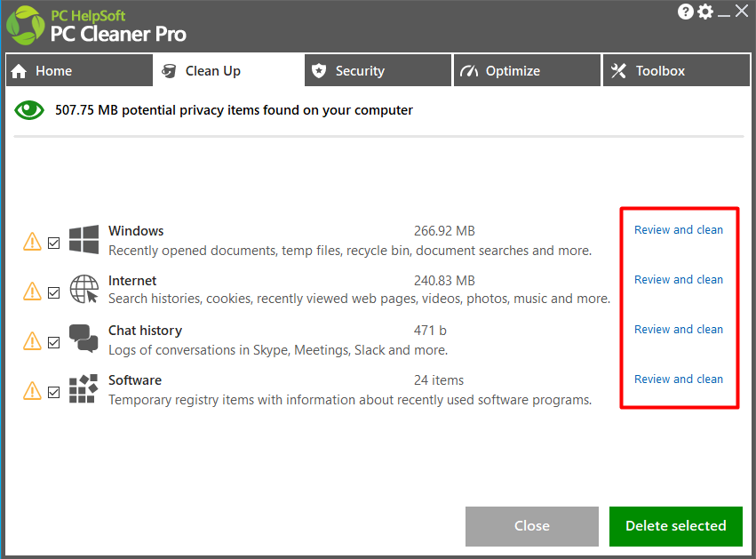756x559 pixels.
Task: Click the Delete selected button
Action: tap(675, 526)
